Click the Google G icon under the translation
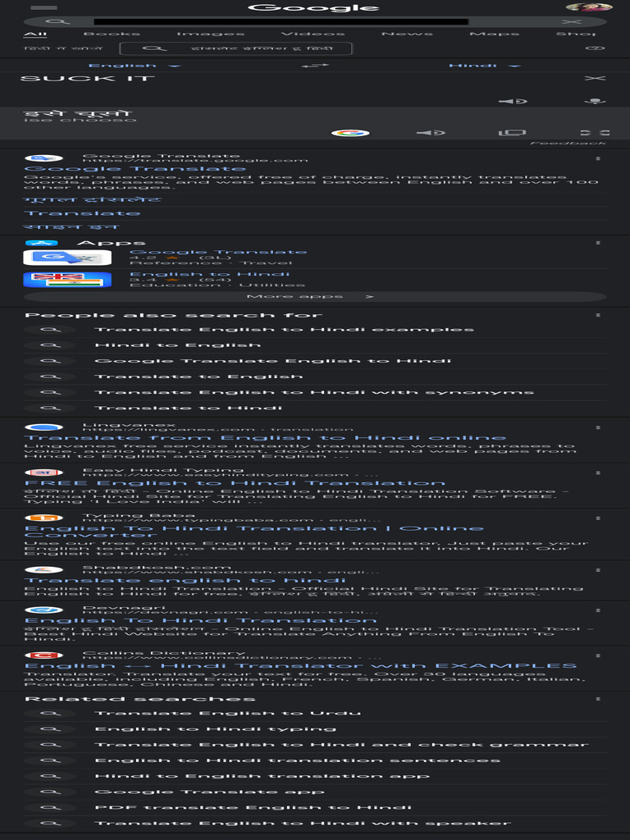The width and height of the screenshot is (630, 840). point(350,132)
